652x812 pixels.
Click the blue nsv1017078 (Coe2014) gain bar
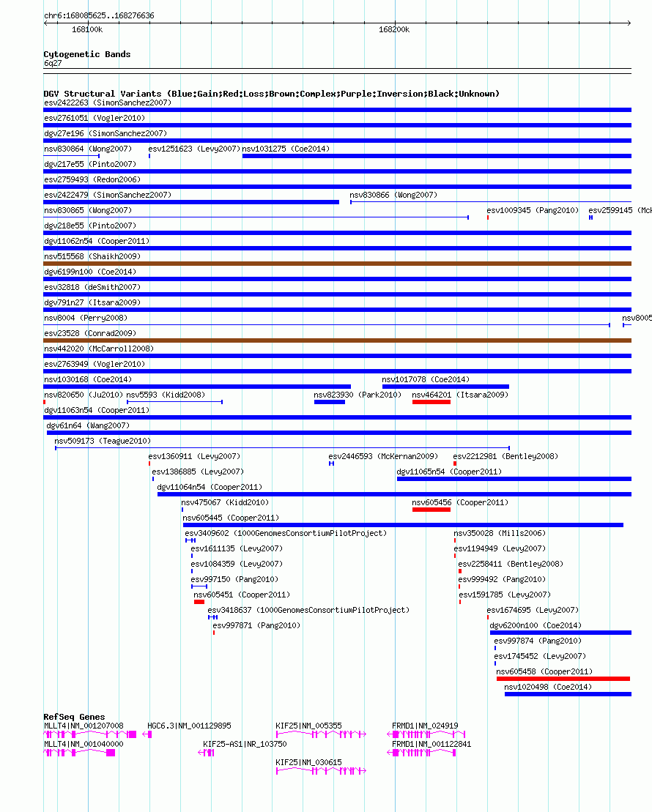pos(445,387)
